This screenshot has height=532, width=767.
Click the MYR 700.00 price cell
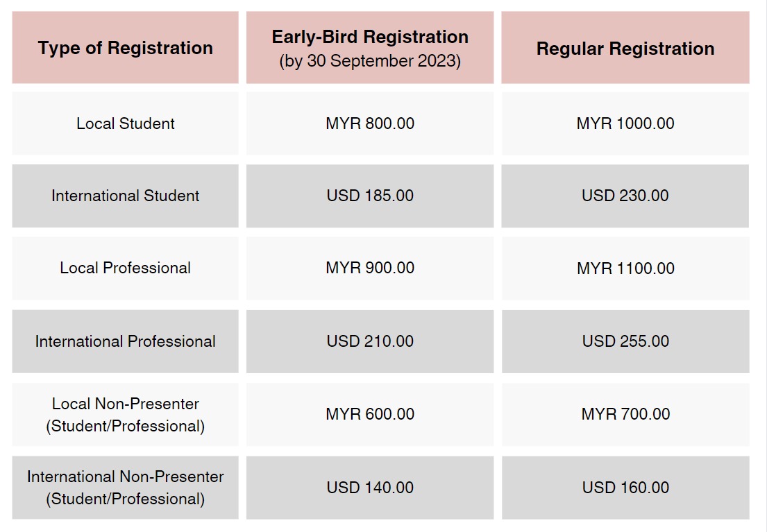(625, 414)
